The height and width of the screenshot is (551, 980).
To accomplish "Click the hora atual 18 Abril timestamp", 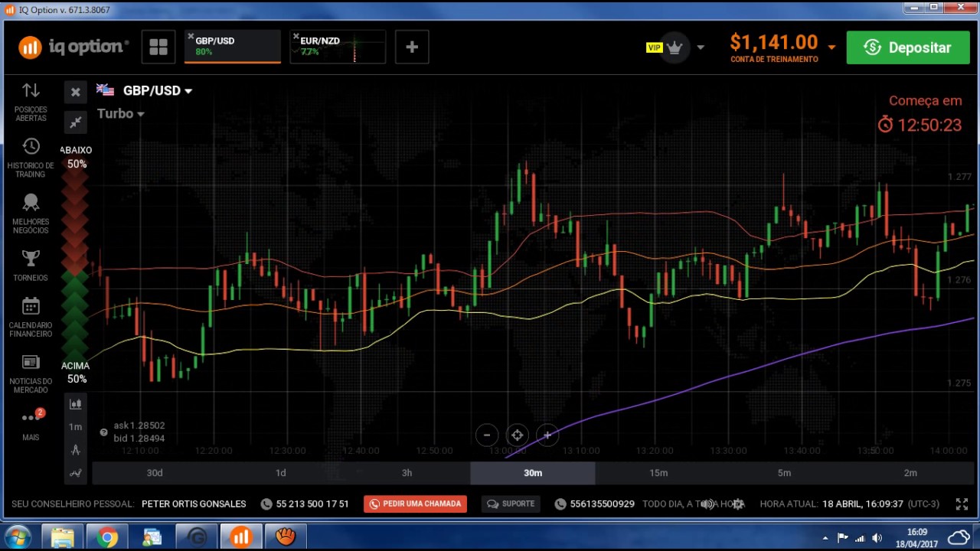I will (x=863, y=504).
